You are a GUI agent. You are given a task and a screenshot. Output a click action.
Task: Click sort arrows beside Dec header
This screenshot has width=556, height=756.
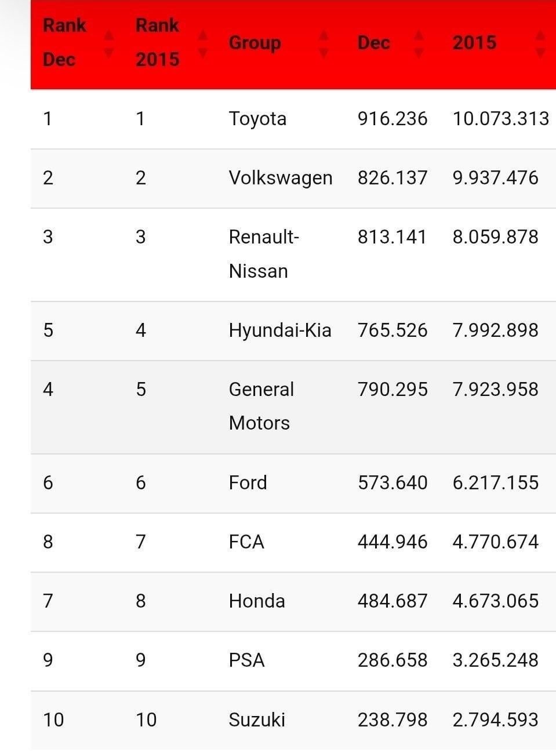419,44
